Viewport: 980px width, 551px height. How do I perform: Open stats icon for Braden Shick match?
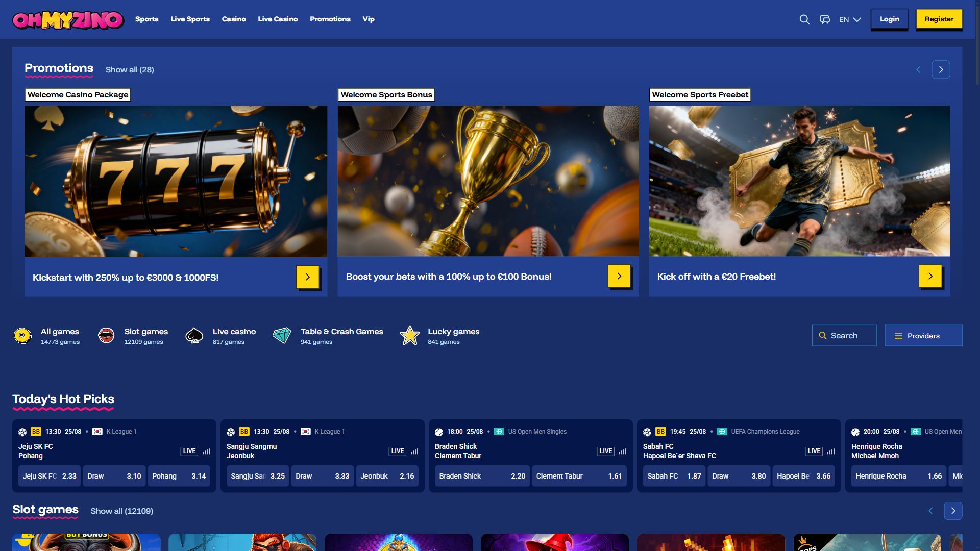coord(623,452)
